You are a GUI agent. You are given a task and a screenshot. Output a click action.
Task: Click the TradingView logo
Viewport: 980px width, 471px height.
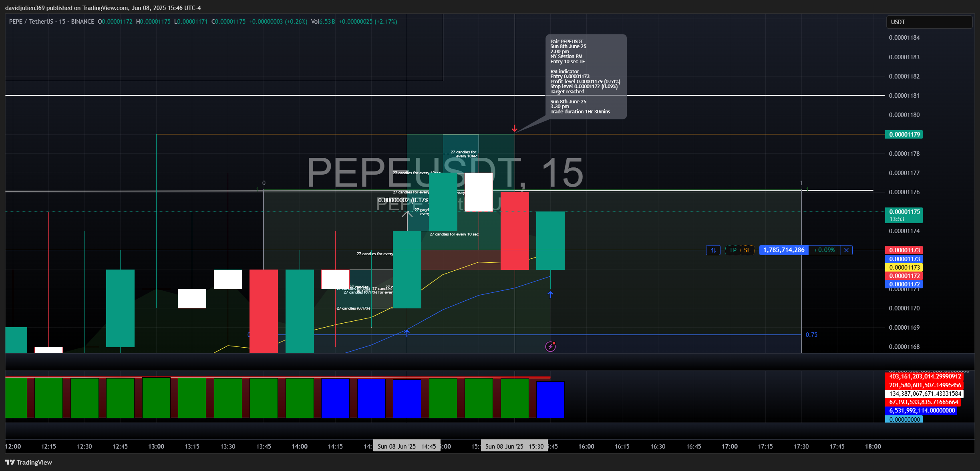point(28,462)
